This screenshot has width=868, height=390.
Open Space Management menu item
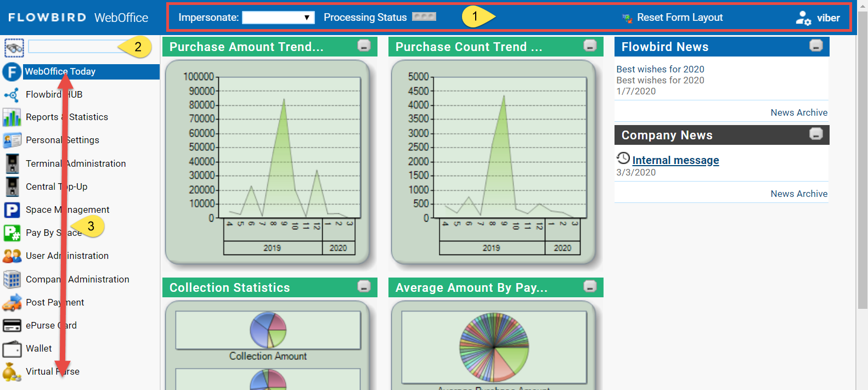click(x=67, y=210)
